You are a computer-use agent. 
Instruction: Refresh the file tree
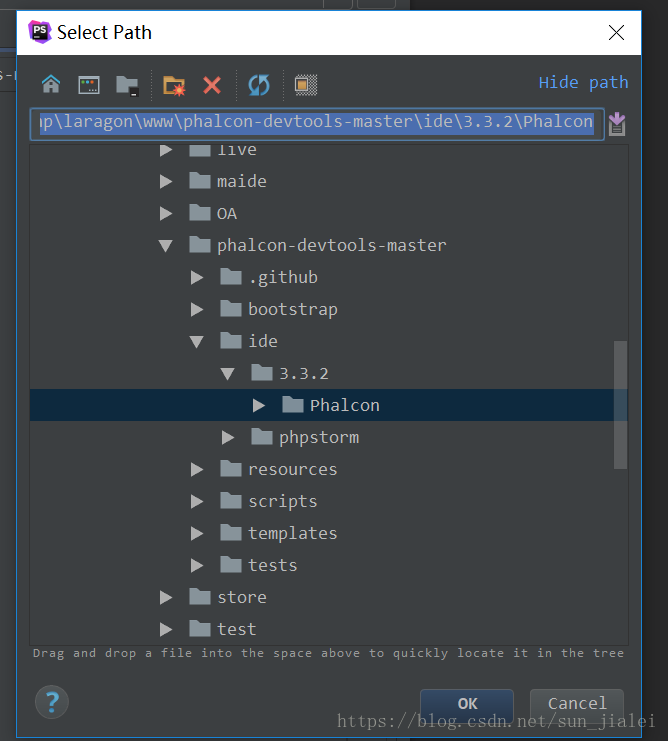click(259, 85)
